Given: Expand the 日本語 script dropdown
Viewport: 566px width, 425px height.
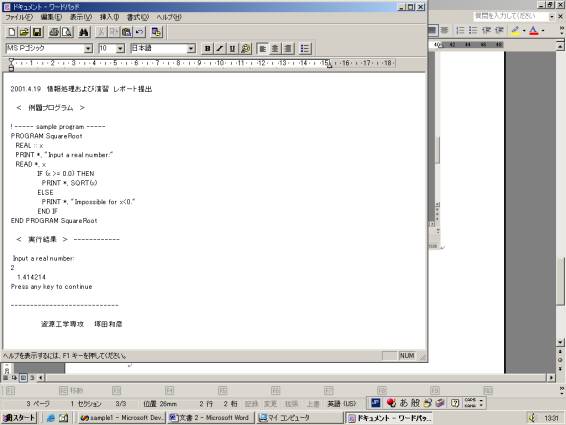Looking at the screenshot, I should point(191,48).
